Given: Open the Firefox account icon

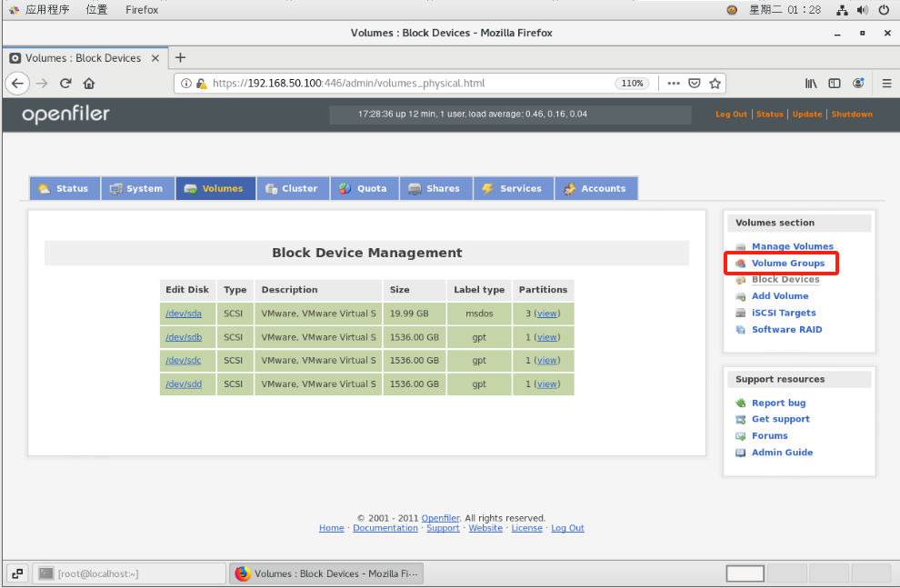Looking at the screenshot, I should click(x=858, y=84).
